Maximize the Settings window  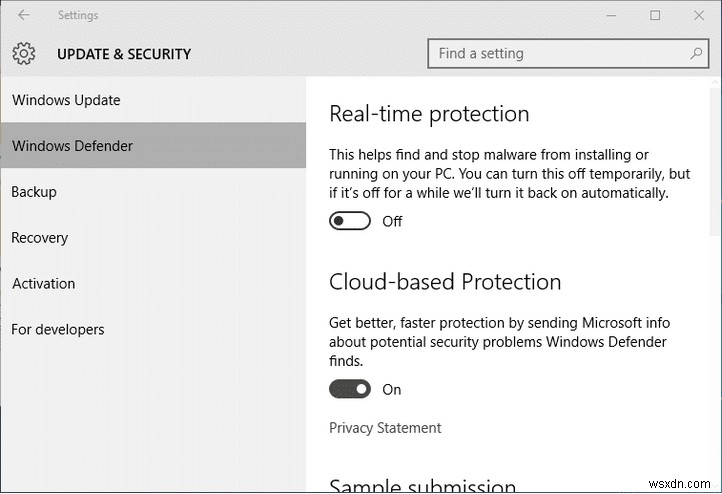pos(655,15)
